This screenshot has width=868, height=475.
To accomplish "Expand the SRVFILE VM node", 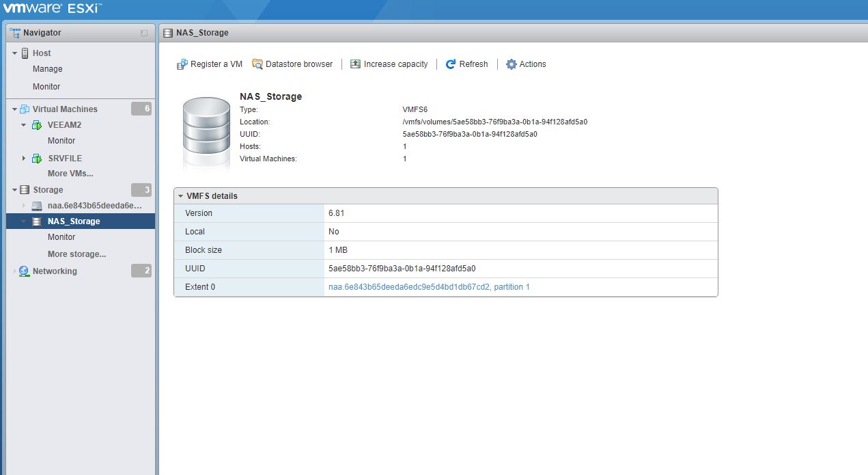I will click(x=24, y=159).
